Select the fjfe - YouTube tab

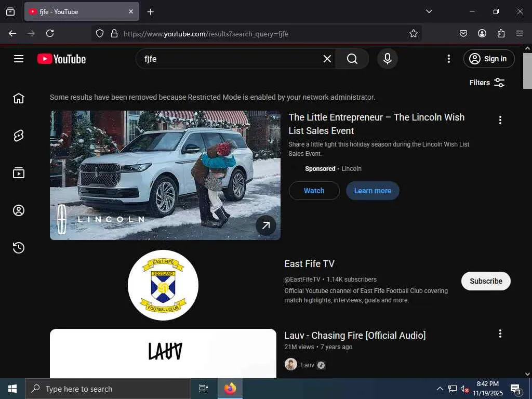tap(82, 11)
